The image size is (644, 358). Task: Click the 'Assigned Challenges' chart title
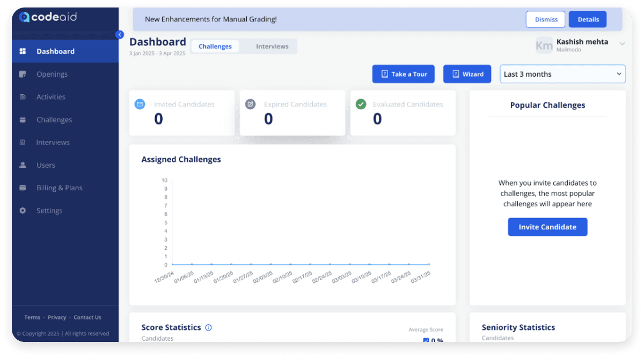[181, 159]
